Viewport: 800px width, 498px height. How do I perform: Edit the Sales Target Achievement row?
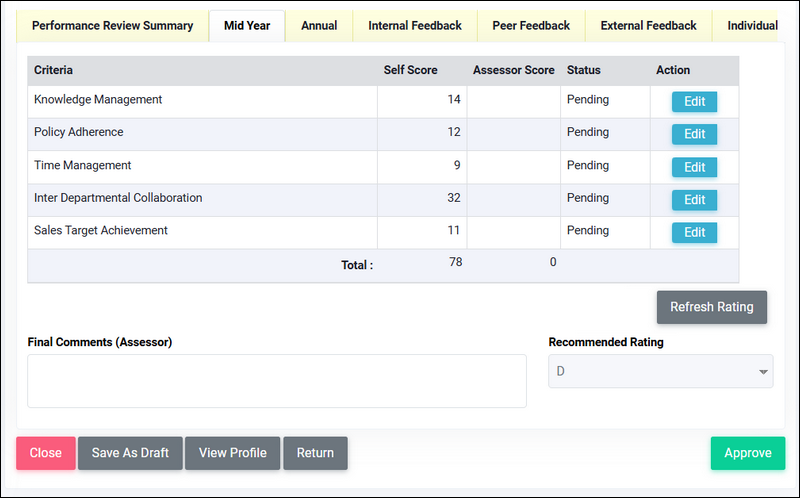[694, 233]
